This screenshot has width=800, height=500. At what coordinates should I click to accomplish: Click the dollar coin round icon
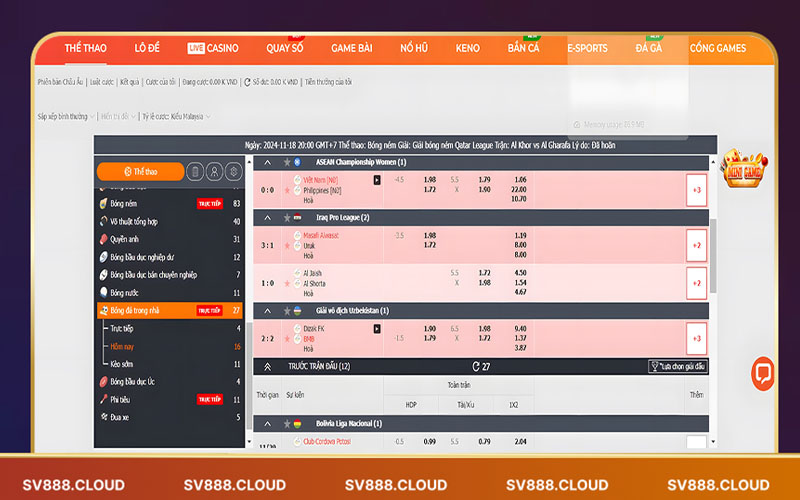click(x=234, y=172)
